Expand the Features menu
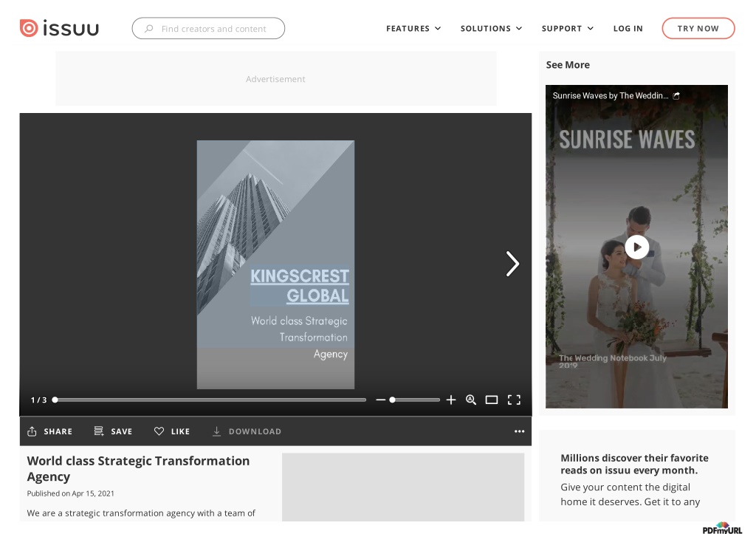This screenshot has width=756, height=534. coord(413,29)
